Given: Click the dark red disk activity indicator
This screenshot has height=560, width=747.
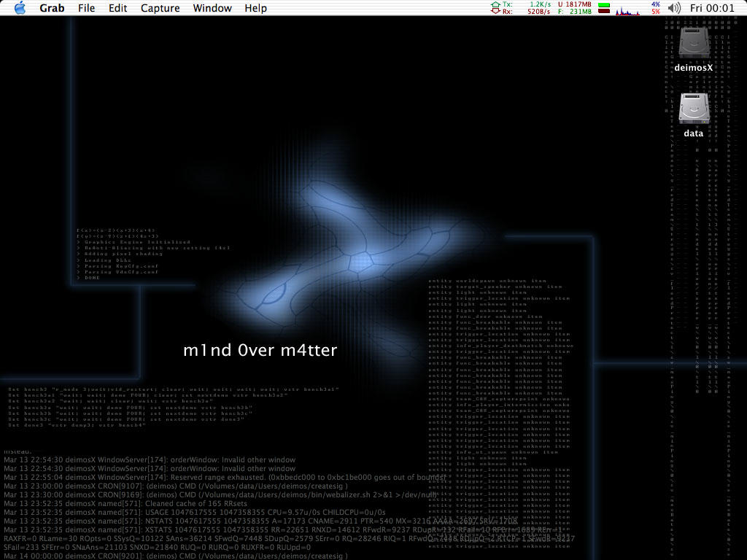Looking at the screenshot, I should click(604, 12).
